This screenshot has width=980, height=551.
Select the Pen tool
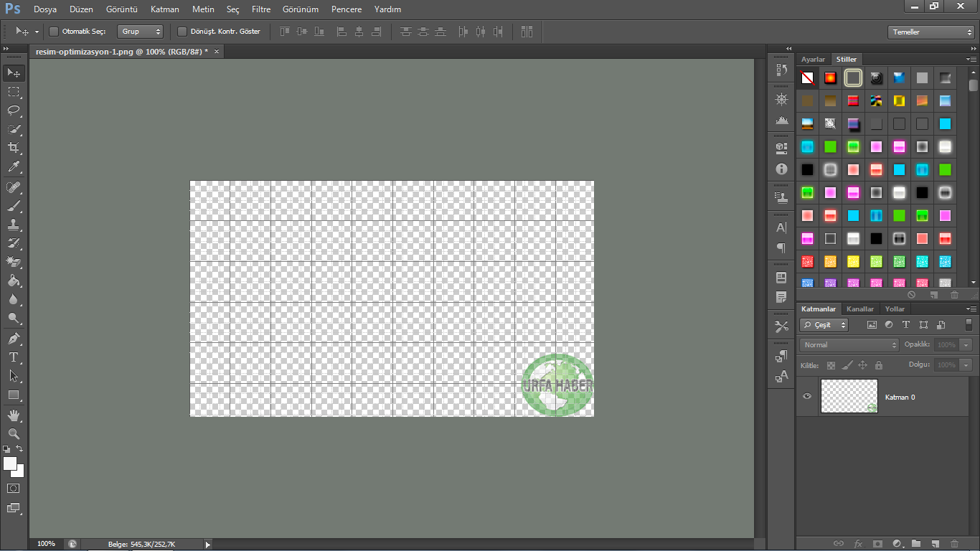(14, 338)
